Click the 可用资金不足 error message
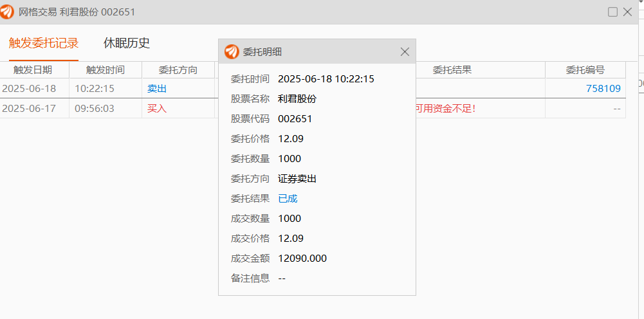644x319 pixels. click(x=446, y=109)
